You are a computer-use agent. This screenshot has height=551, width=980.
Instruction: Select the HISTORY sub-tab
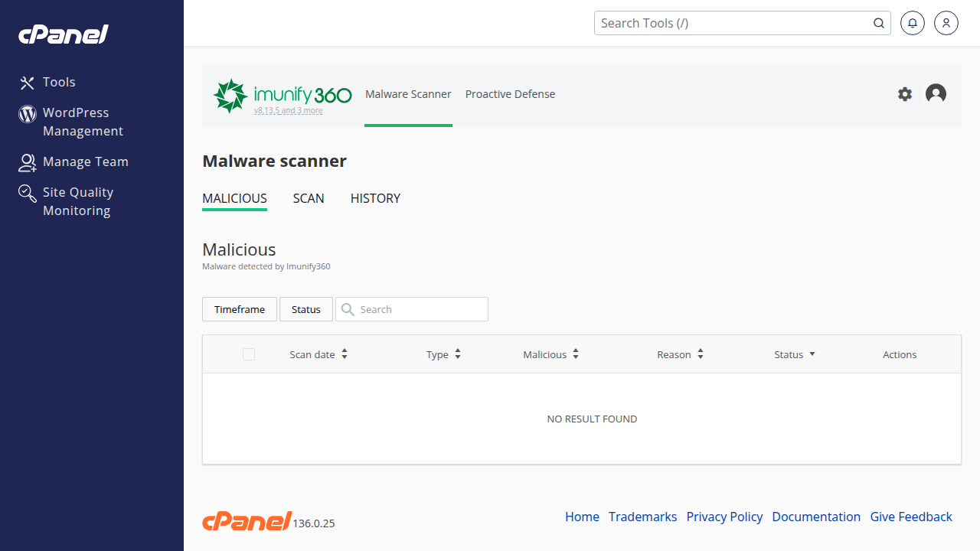[x=375, y=198]
